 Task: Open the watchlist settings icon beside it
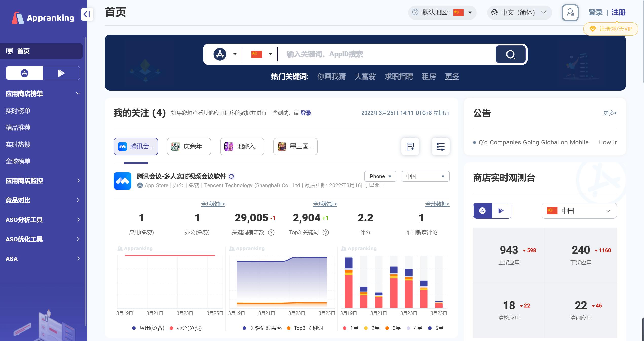point(440,146)
